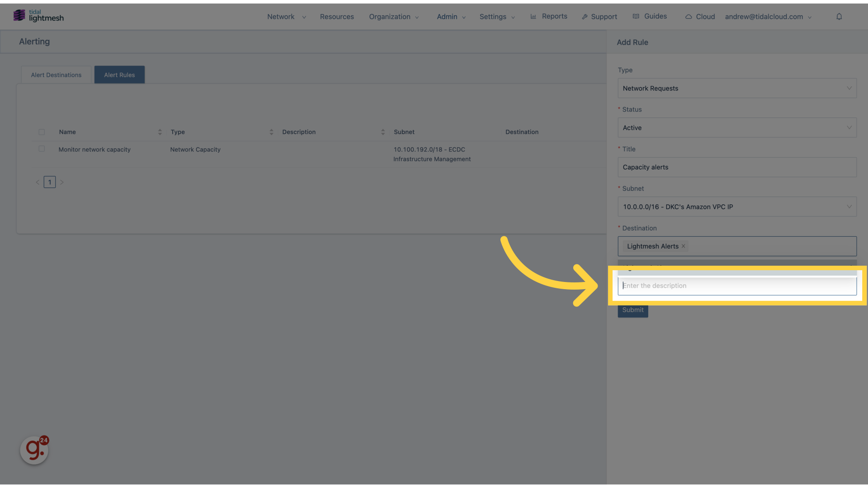Click the Network Capacity type cell

[195, 150]
